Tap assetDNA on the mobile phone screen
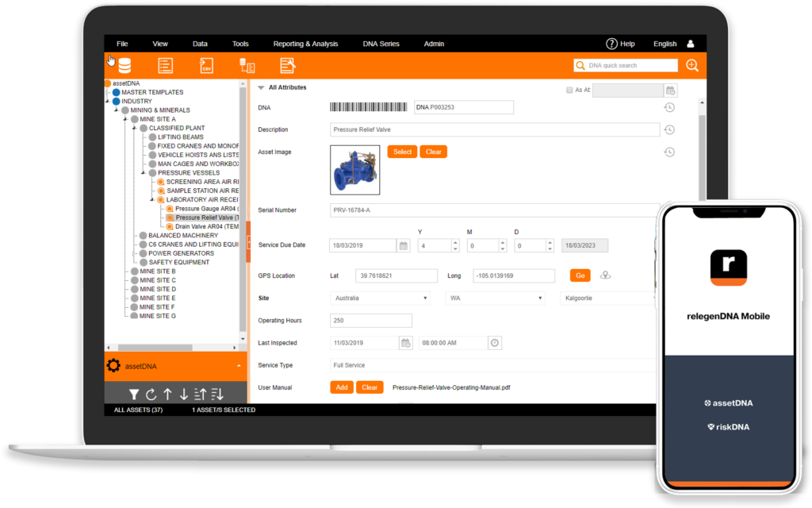The image size is (812, 508). [x=729, y=402]
